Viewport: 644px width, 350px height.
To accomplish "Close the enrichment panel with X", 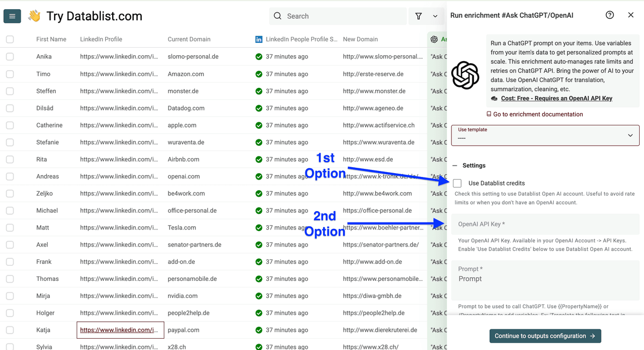I will pos(631,15).
